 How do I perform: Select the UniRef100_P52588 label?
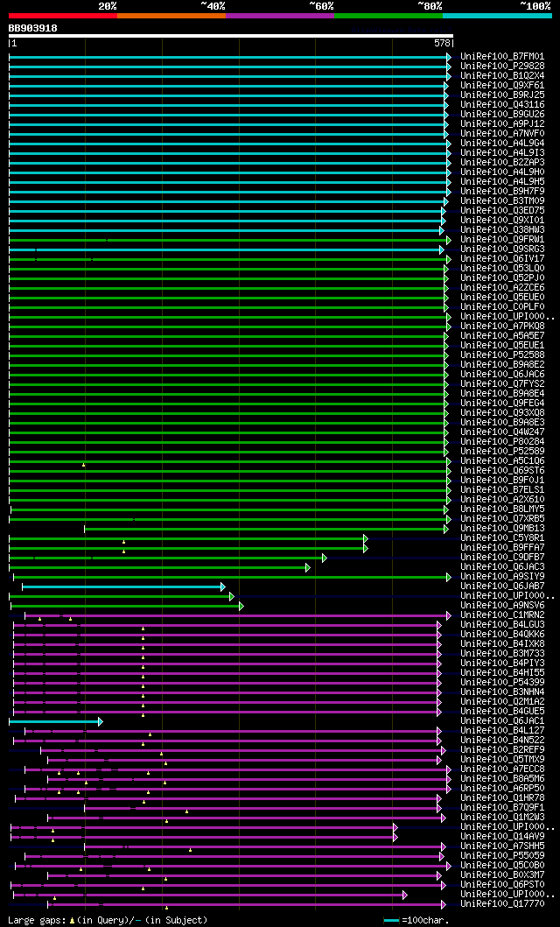point(502,355)
